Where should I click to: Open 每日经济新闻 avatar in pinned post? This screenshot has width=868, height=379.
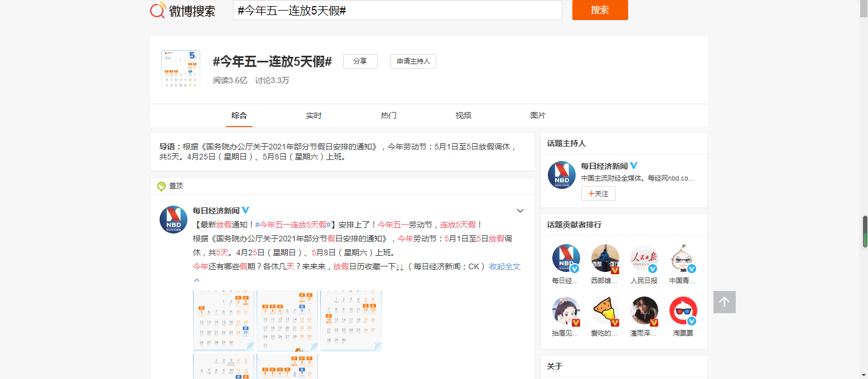click(173, 219)
